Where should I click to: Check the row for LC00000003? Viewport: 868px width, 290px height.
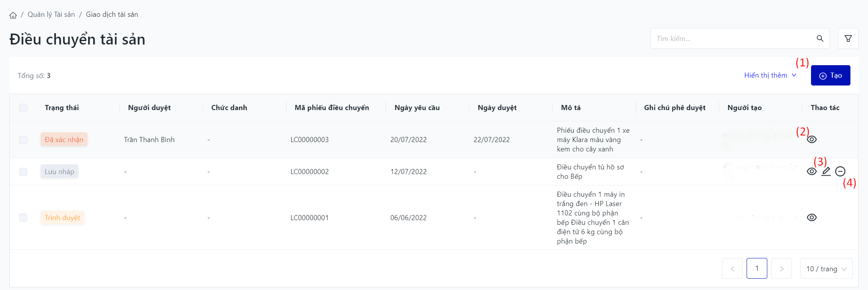[23, 140]
